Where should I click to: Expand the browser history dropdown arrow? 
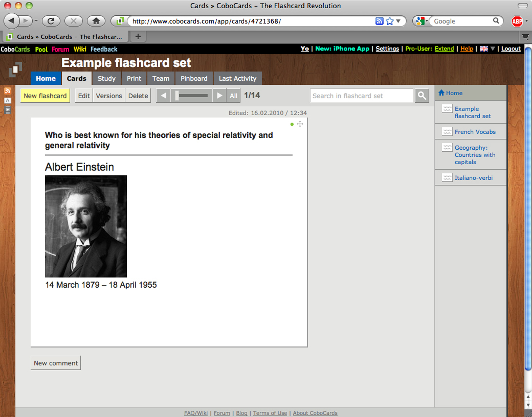(x=36, y=21)
